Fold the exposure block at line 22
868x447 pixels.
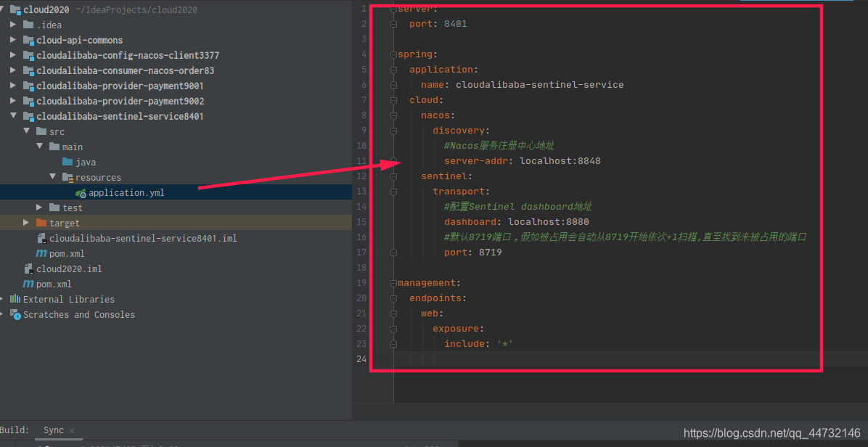click(x=393, y=328)
